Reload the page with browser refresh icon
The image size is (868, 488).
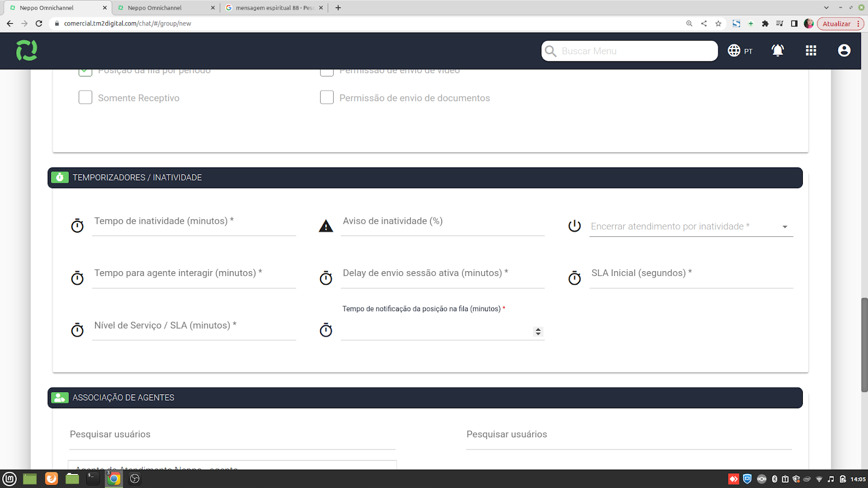(39, 23)
